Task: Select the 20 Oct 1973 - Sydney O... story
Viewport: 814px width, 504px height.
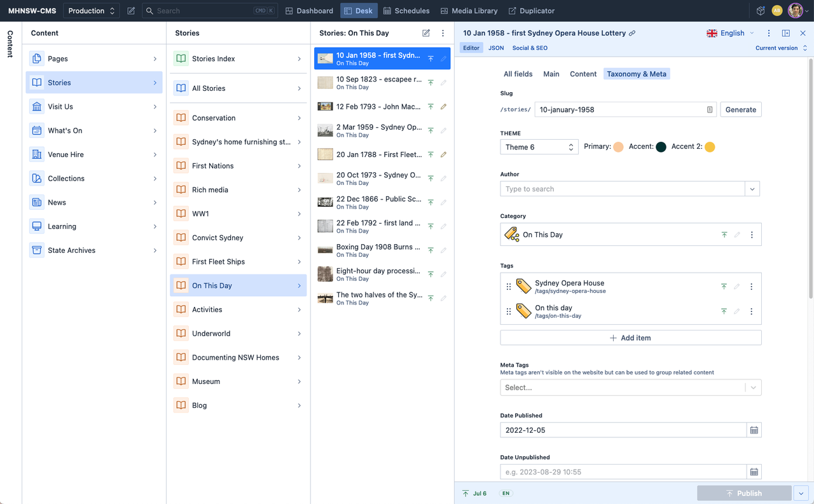Action: click(382, 178)
